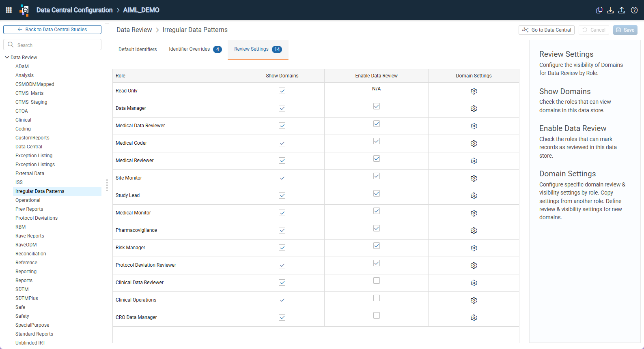Toggle Show Domains for Data Manager
This screenshot has width=644, height=349.
pyautogui.click(x=282, y=108)
